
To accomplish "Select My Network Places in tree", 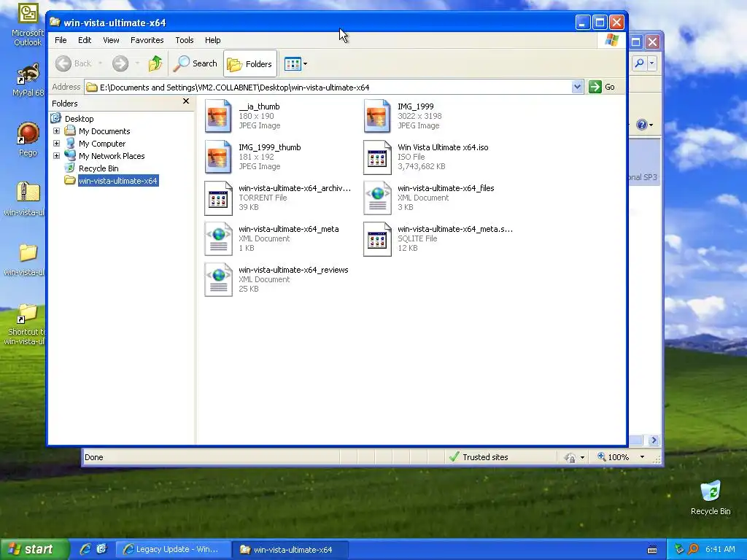I will click(112, 156).
